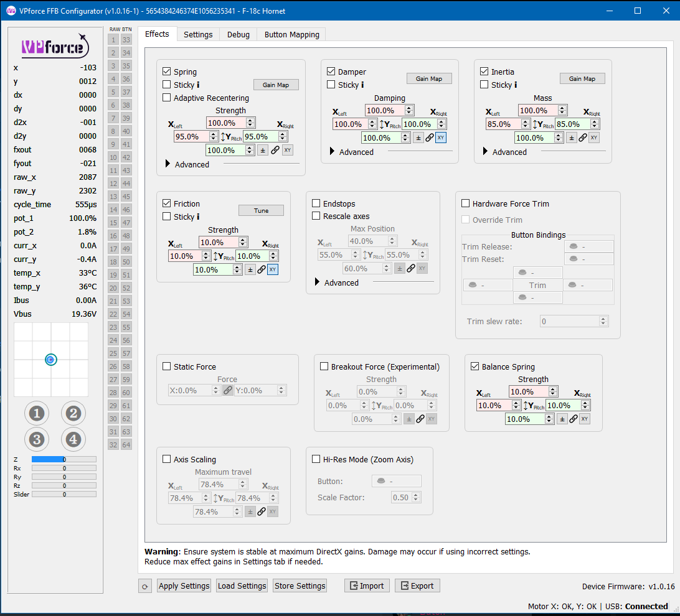Click the VPforce logo

tap(55, 45)
